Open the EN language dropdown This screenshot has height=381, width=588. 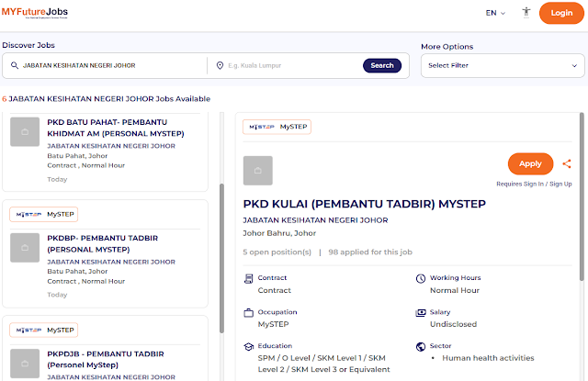click(495, 13)
